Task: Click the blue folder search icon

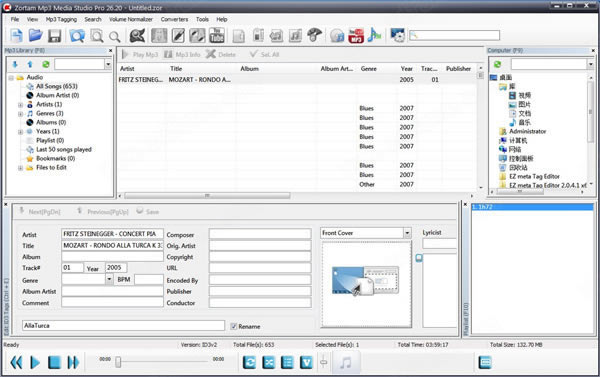Action: click(77, 36)
